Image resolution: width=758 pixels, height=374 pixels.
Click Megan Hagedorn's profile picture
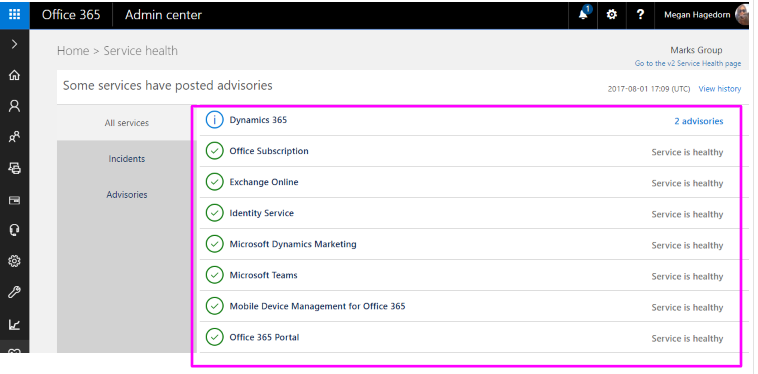(x=742, y=15)
